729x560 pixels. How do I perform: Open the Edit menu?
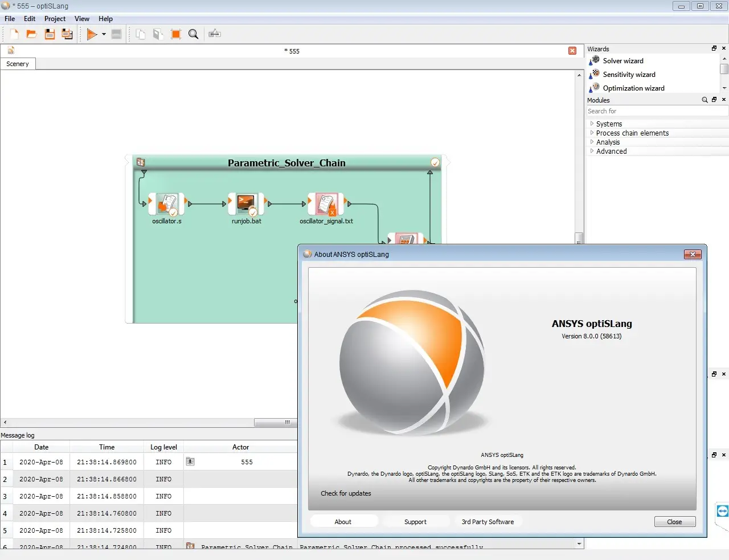coord(30,19)
